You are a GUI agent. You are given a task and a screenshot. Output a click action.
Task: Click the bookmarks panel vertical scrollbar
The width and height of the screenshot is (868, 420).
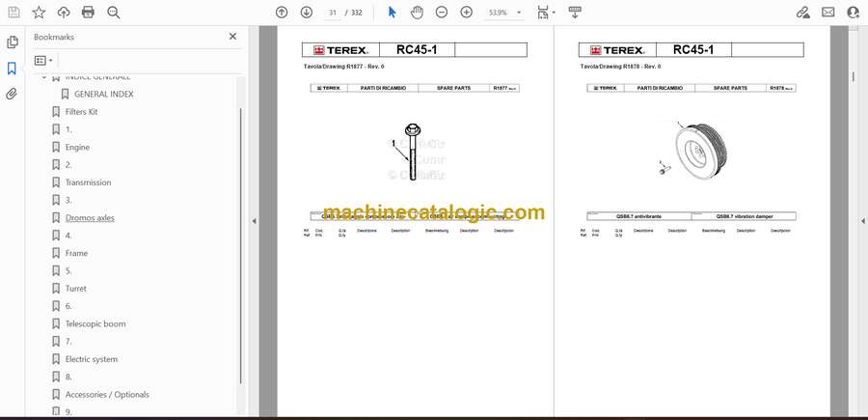tap(240, 245)
